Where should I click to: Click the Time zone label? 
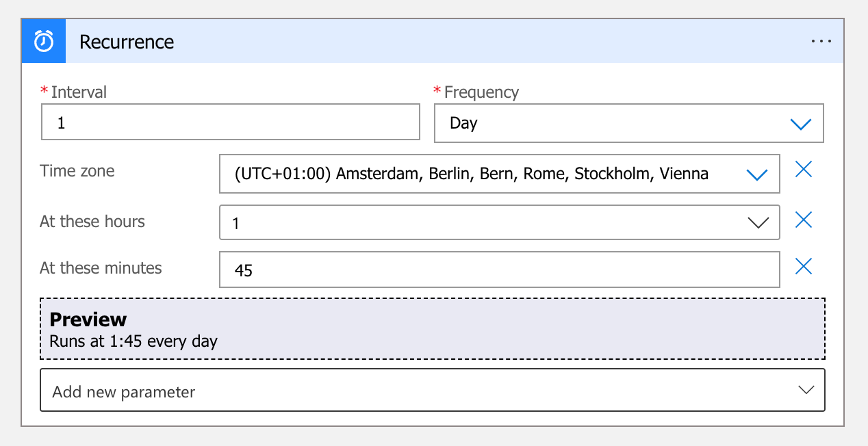tap(77, 171)
